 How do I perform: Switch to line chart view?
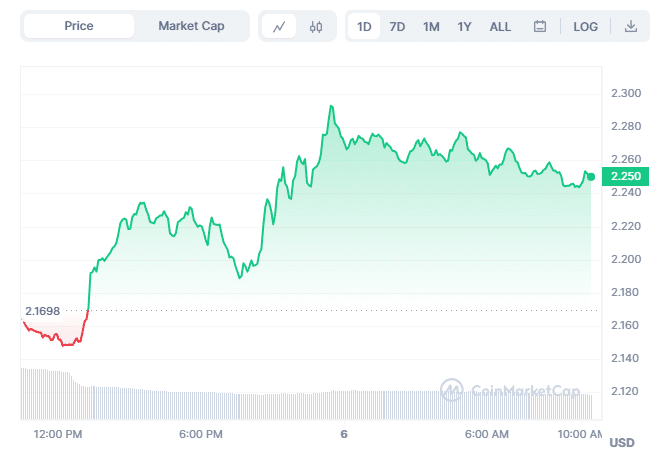(x=279, y=27)
